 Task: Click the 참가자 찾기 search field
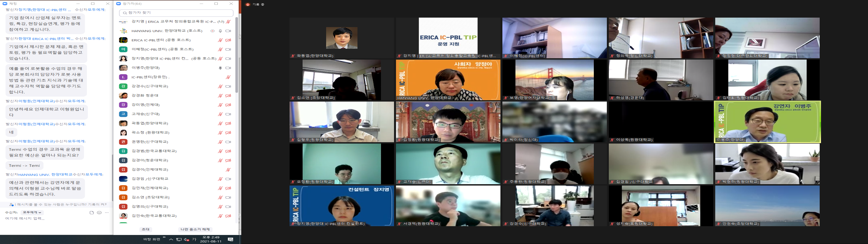[176, 13]
